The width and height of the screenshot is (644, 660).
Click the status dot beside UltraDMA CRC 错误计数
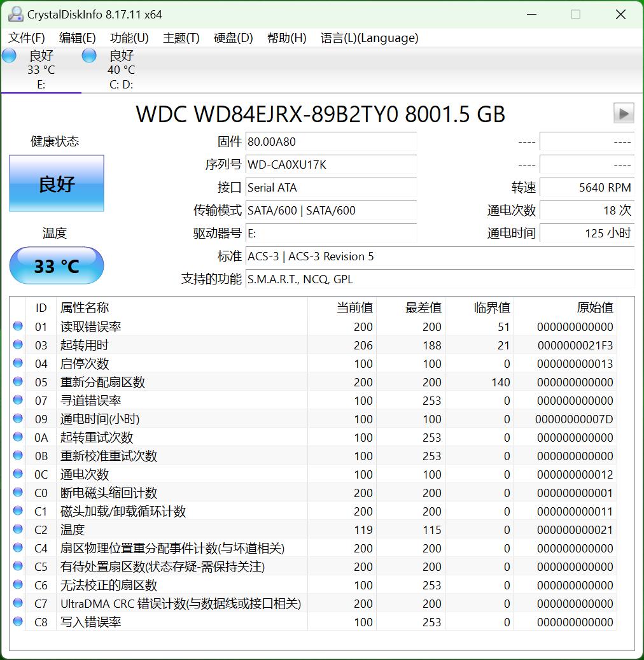click(x=17, y=603)
